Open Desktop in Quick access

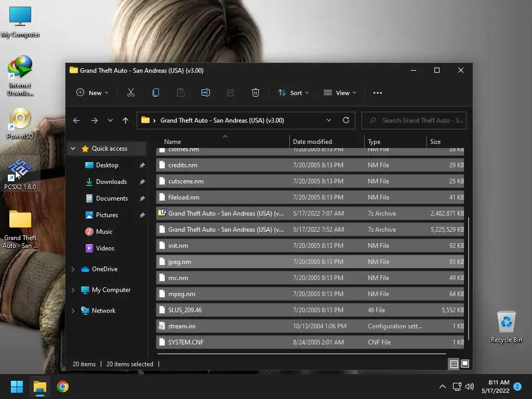click(x=107, y=165)
